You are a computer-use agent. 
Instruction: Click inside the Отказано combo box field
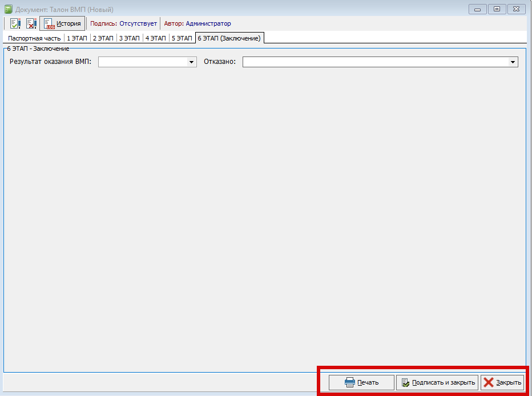(x=374, y=62)
